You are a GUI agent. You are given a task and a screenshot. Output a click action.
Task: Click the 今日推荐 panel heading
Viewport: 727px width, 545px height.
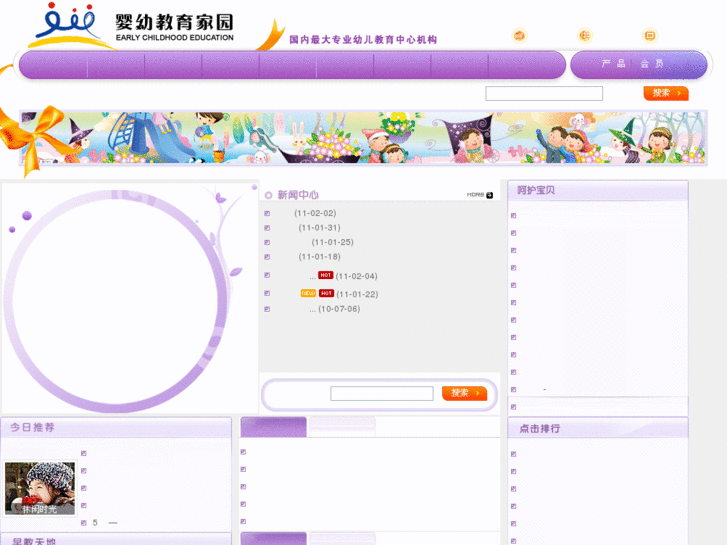click(x=32, y=427)
